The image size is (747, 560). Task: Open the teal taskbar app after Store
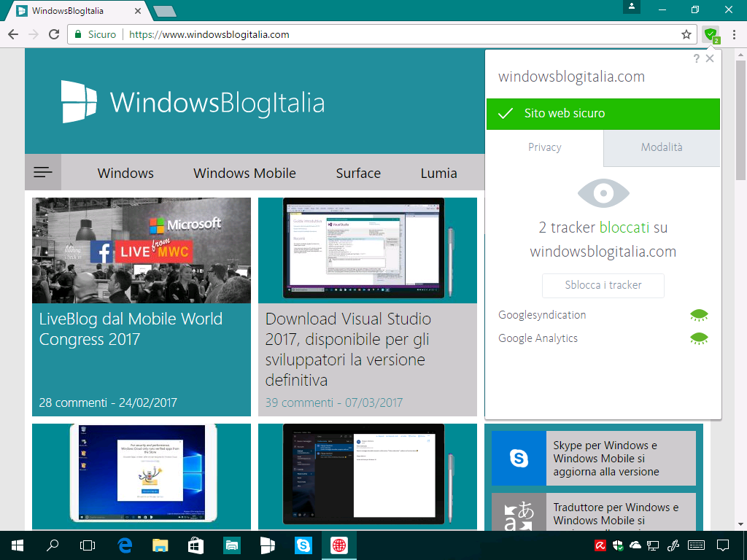point(232,545)
